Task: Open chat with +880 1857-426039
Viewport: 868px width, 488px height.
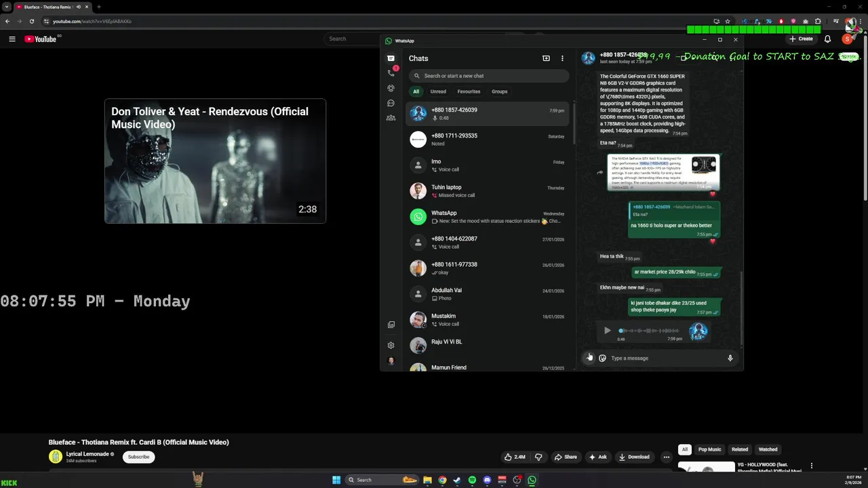Action: [488, 114]
